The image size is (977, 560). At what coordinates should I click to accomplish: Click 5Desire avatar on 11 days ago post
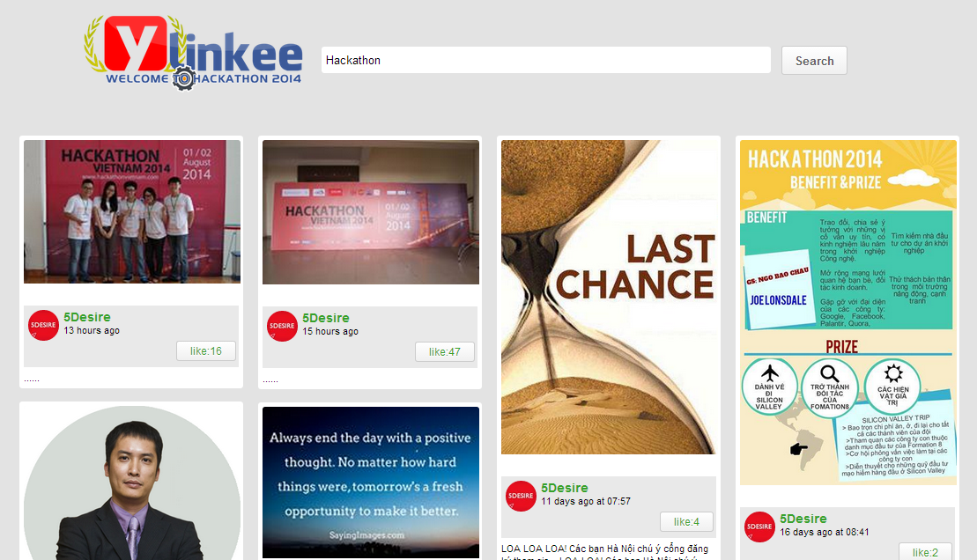point(521,496)
